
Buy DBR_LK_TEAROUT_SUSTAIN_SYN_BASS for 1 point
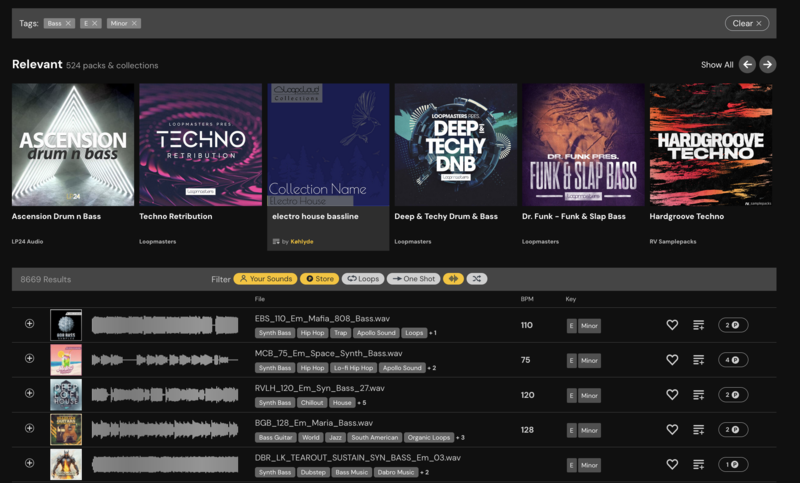click(x=733, y=464)
